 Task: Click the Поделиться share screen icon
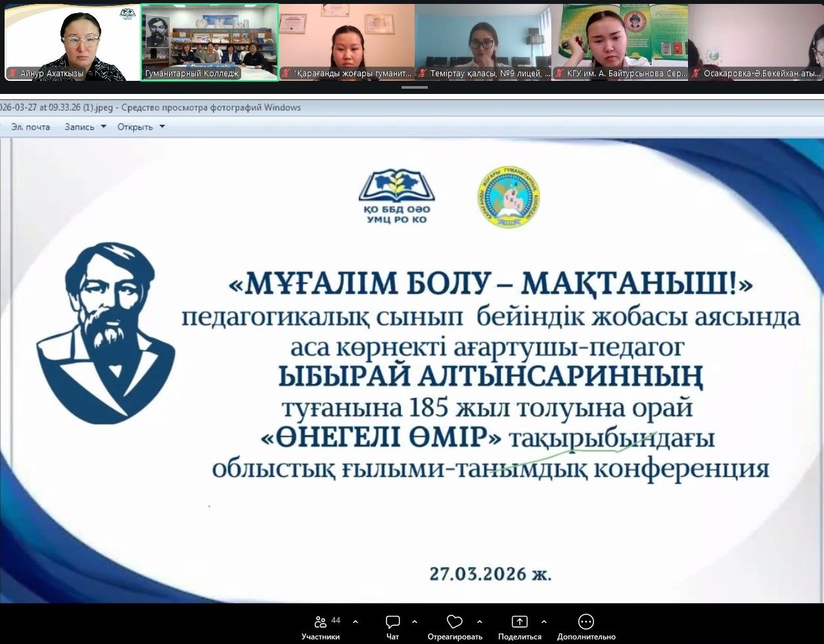(519, 622)
